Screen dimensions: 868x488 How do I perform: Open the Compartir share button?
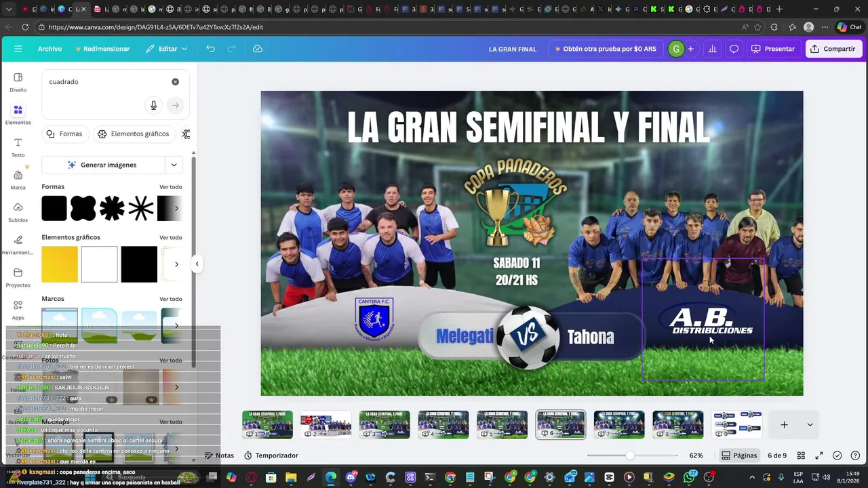pyautogui.click(x=833, y=49)
